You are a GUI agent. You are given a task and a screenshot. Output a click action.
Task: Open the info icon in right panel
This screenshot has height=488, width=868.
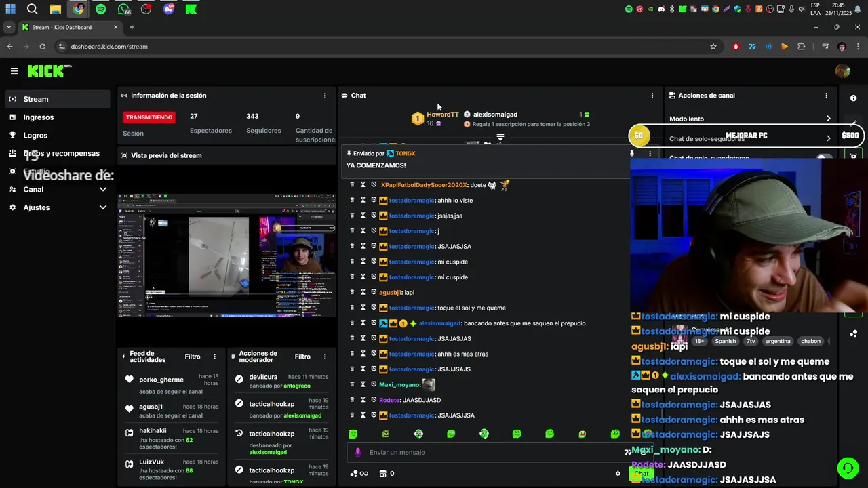pyautogui.click(x=853, y=98)
